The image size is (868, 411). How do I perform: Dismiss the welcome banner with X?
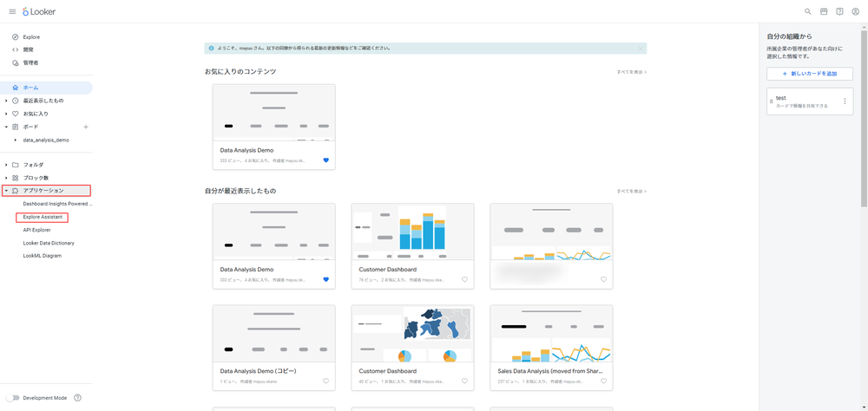click(641, 49)
